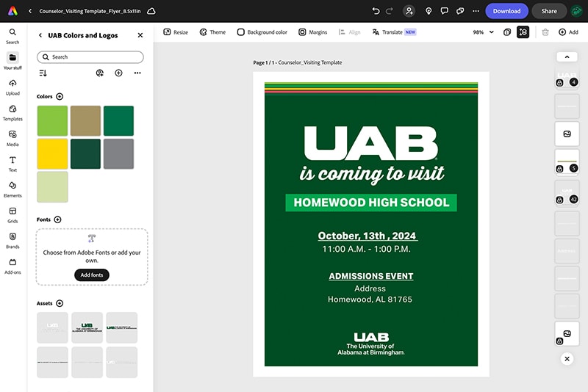
Task: Open the Elements panel
Action: pyautogui.click(x=12, y=189)
